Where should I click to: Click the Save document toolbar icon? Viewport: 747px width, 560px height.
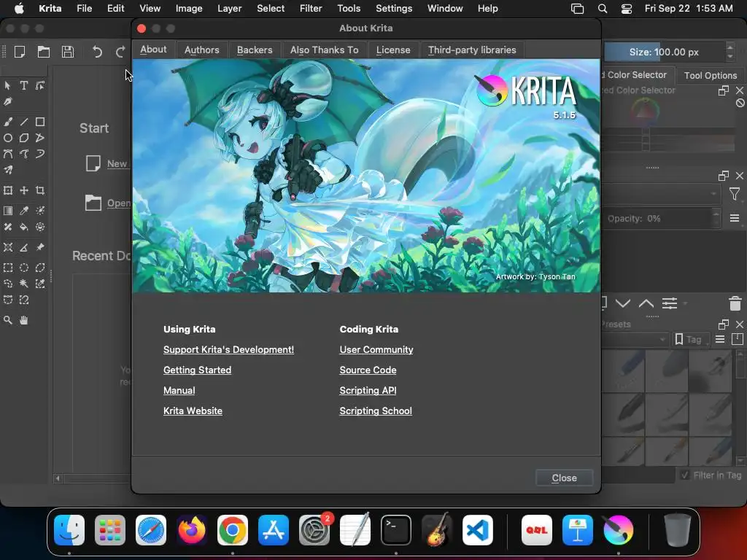(x=68, y=52)
